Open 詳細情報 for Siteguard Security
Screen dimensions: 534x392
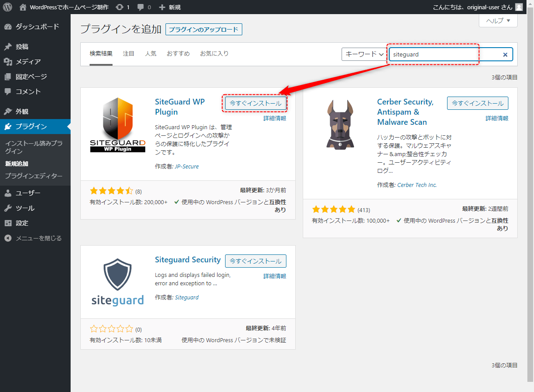275,276
